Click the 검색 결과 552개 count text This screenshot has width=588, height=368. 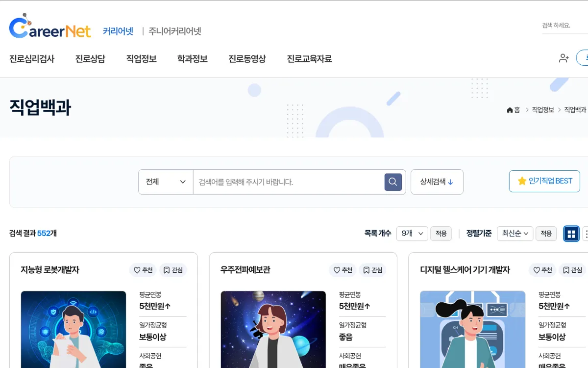coord(33,234)
